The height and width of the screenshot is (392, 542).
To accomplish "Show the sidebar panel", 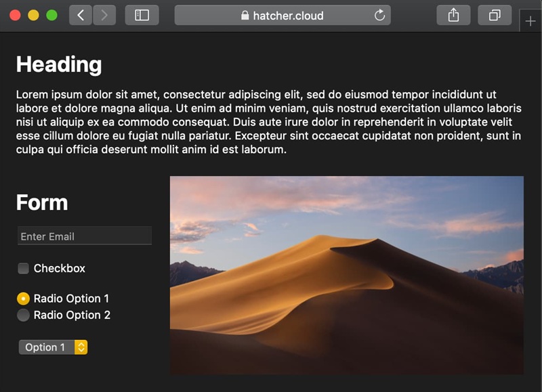I will click(x=142, y=15).
